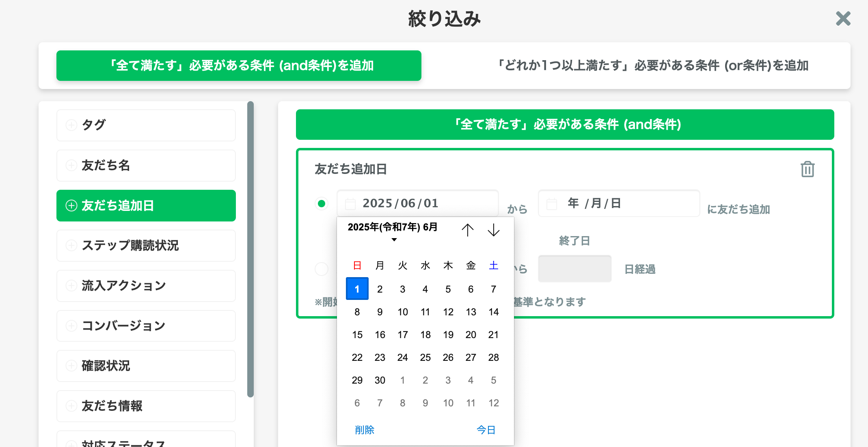This screenshot has height=447, width=868.
Task: Click the calendar icon in the 年/月/日 end field
Action: (552, 203)
